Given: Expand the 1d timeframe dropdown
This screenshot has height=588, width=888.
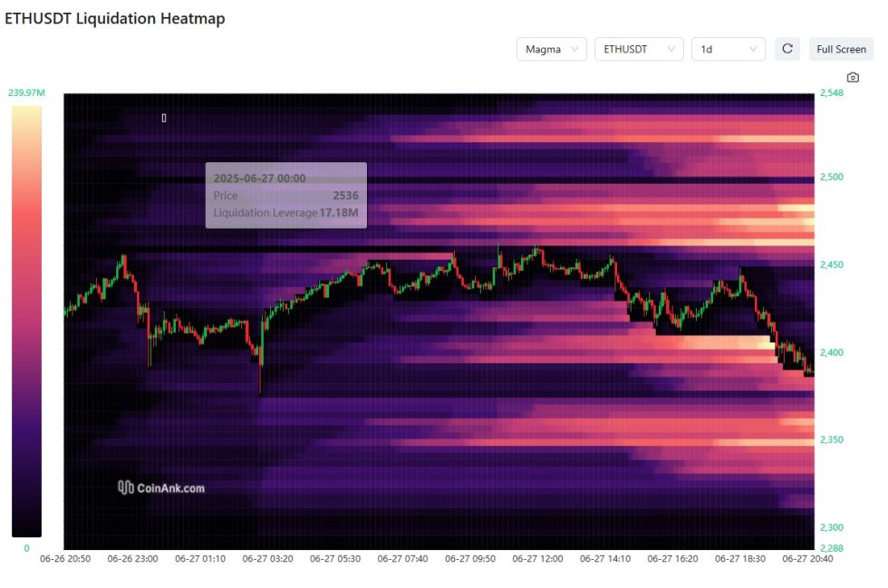Looking at the screenshot, I should (729, 49).
